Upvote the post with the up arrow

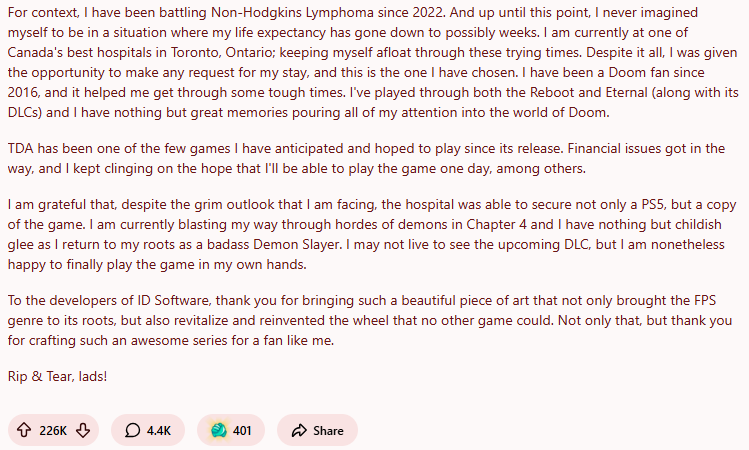[24, 431]
